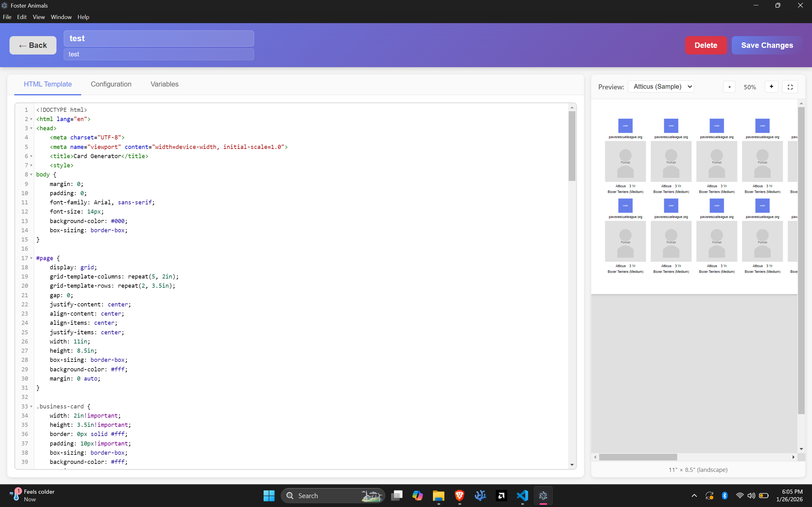Collapse the #page rule fold arrow
This screenshot has height=507, width=812.
point(31,258)
